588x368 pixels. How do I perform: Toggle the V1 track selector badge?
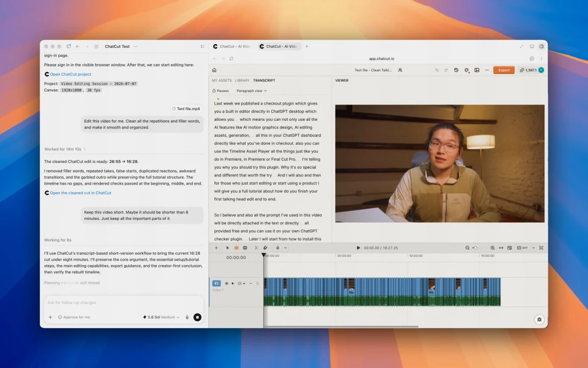click(x=216, y=283)
